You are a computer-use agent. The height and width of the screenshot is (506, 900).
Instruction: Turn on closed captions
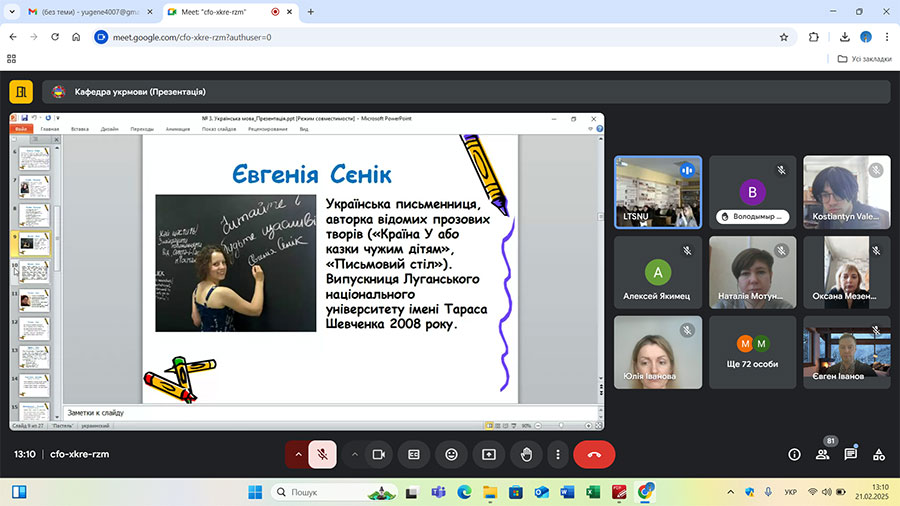(x=415, y=454)
